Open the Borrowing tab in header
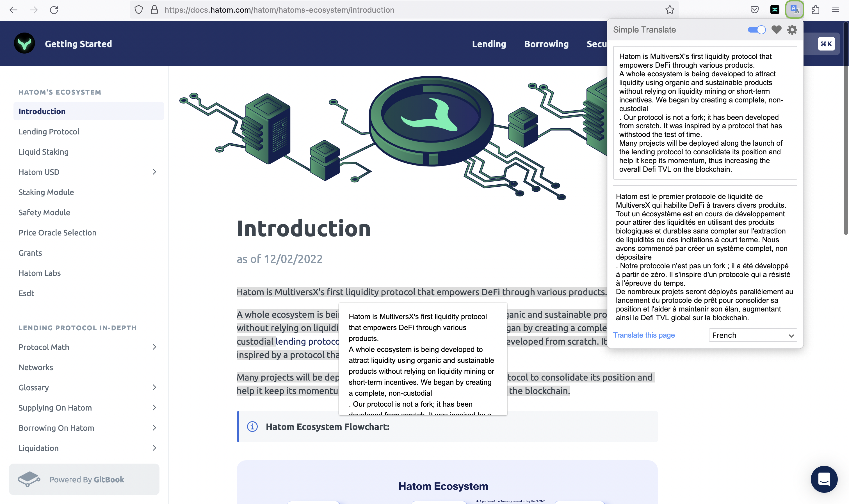 (x=546, y=44)
